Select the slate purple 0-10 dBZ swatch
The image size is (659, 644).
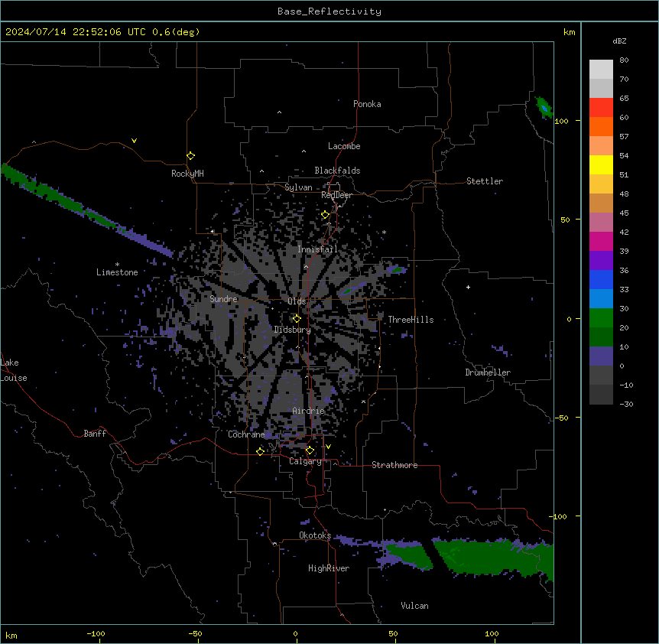(x=601, y=356)
